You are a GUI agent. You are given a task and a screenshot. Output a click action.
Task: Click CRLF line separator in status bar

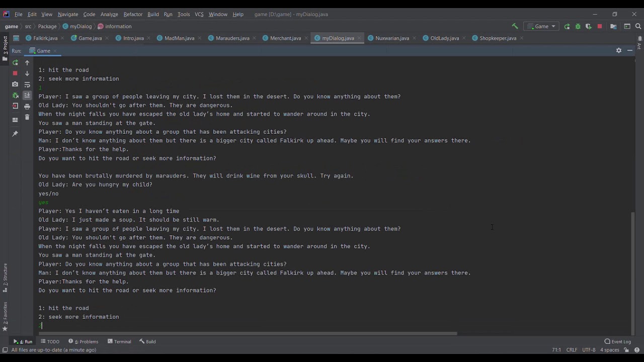click(572, 350)
